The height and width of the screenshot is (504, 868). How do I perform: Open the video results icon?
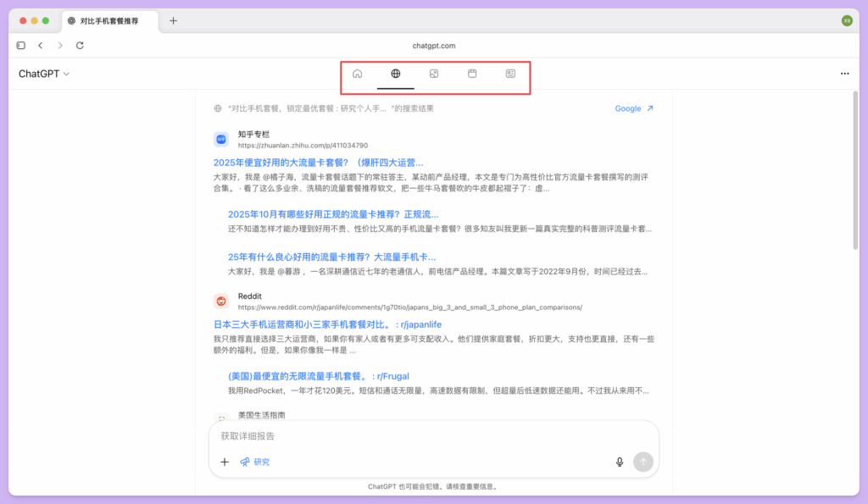coord(472,75)
